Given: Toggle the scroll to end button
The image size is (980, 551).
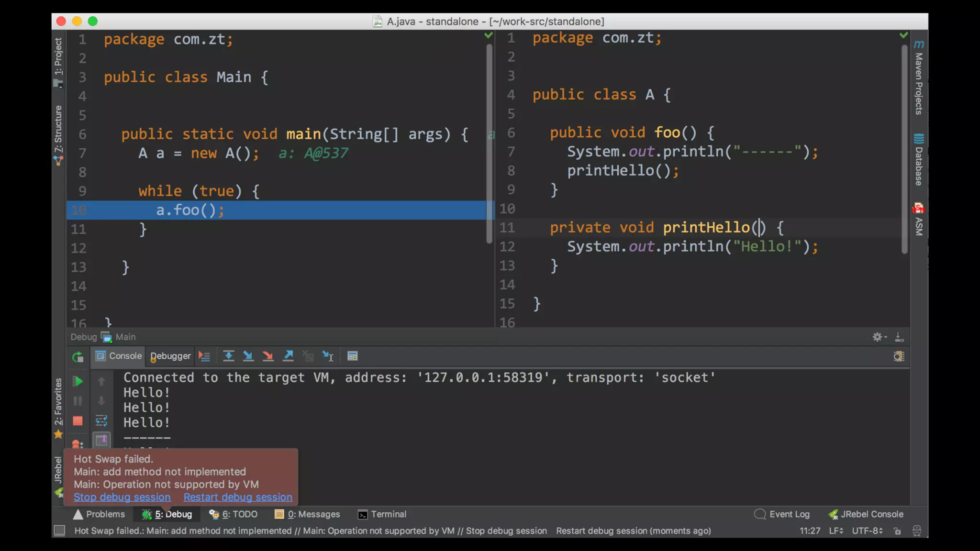Looking at the screenshot, I should (101, 440).
